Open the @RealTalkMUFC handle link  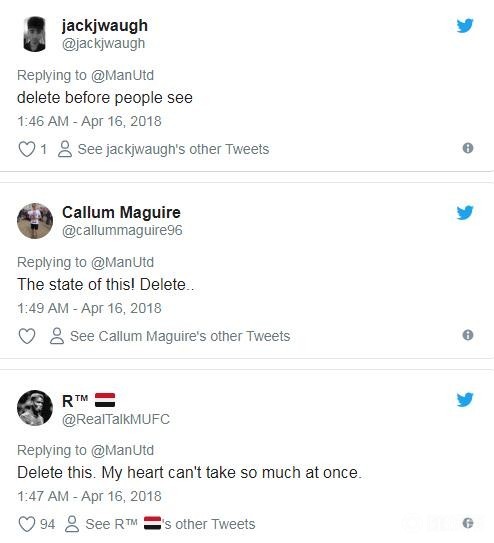(116, 419)
